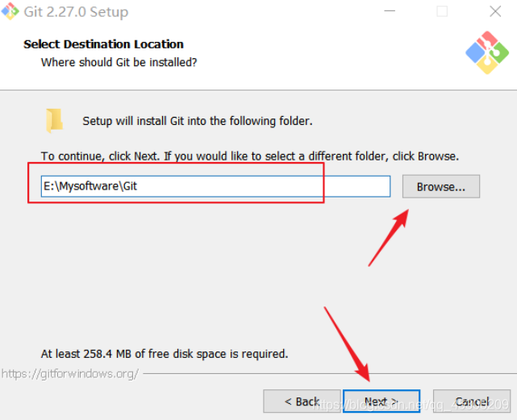
Task: Proceed with the Next button
Action: tap(381, 401)
